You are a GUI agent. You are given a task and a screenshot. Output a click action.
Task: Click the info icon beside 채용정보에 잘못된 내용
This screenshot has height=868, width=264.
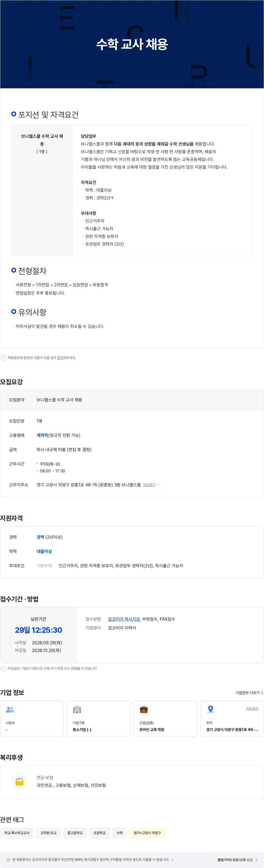point(3,358)
